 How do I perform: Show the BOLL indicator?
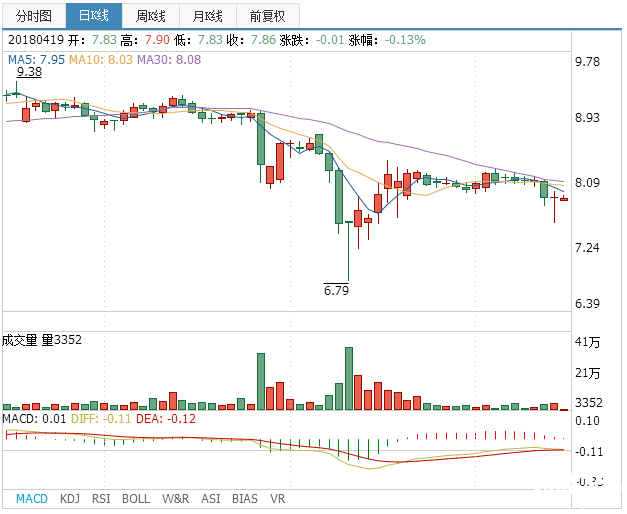pos(136,499)
